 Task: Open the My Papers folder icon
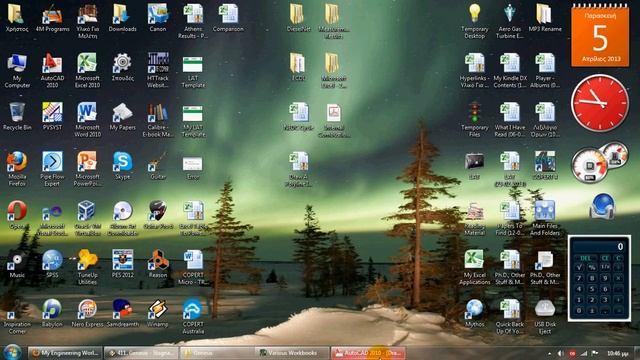(x=122, y=116)
